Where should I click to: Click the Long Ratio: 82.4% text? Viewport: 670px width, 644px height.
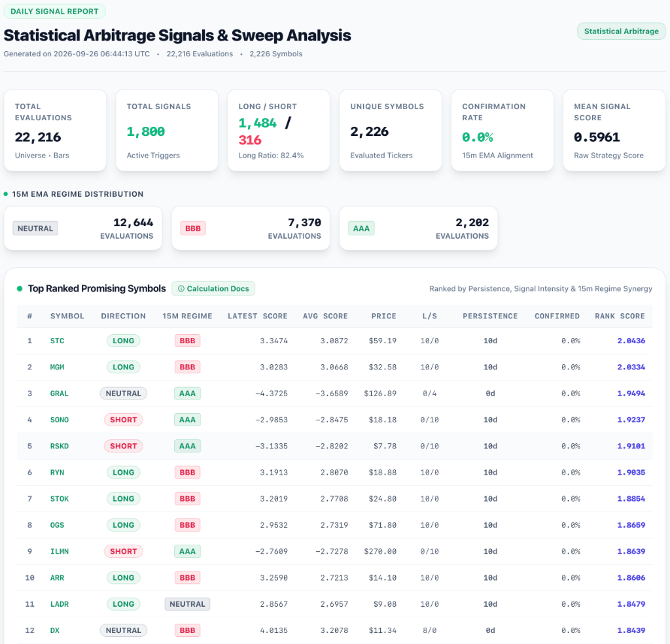coord(271,156)
